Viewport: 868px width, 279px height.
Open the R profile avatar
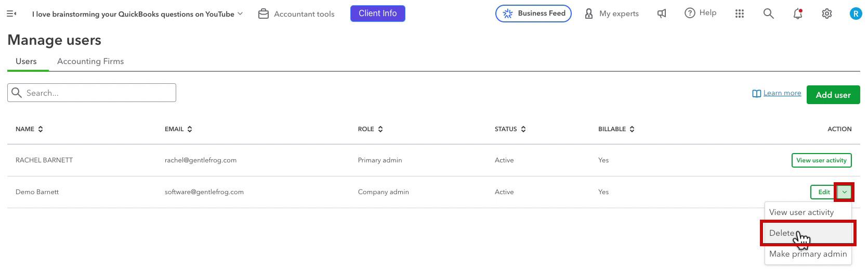(856, 14)
